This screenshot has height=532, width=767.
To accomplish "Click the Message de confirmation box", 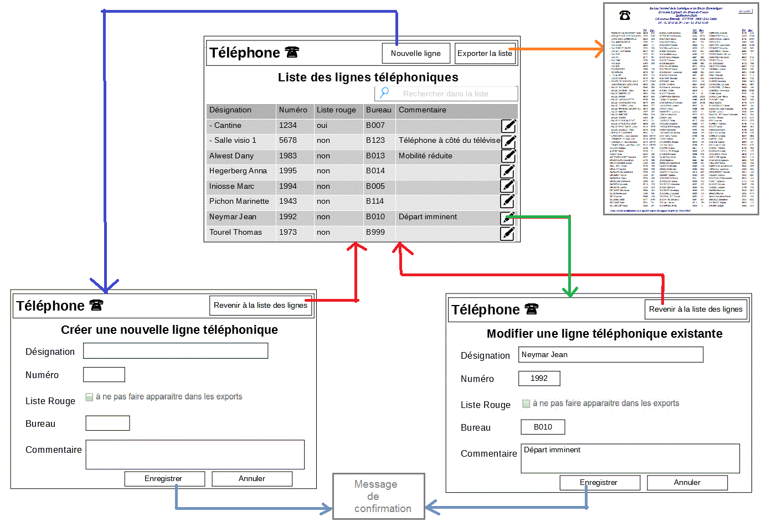I will 379,496.
